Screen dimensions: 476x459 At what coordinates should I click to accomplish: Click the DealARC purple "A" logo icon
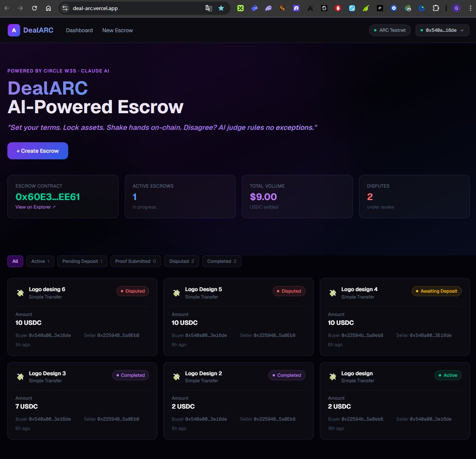tap(13, 30)
